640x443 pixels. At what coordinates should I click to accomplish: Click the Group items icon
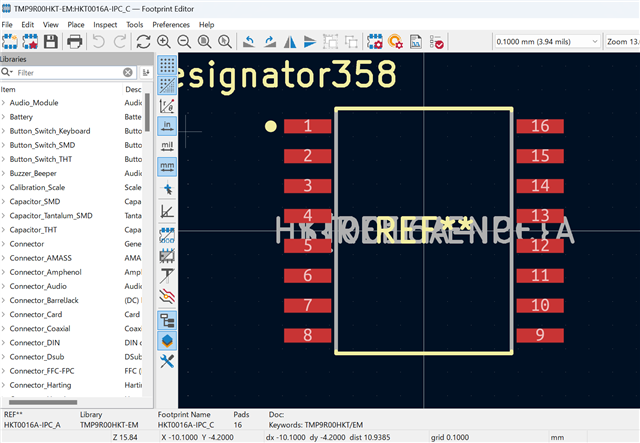point(331,42)
